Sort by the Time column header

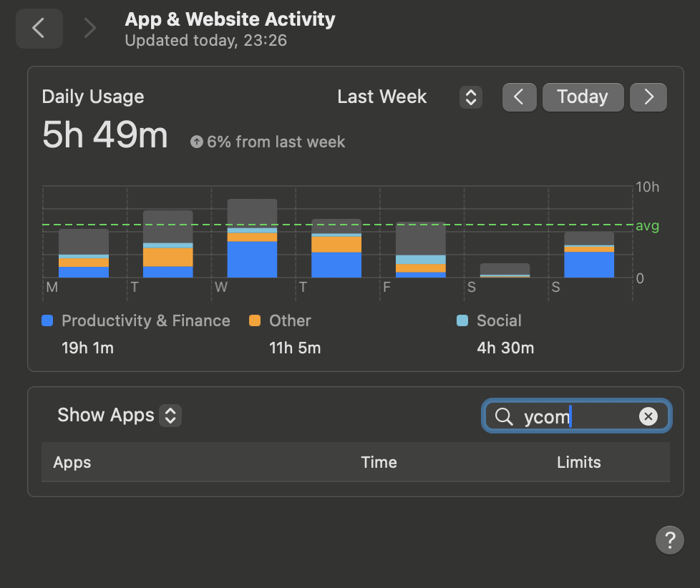[x=379, y=462]
